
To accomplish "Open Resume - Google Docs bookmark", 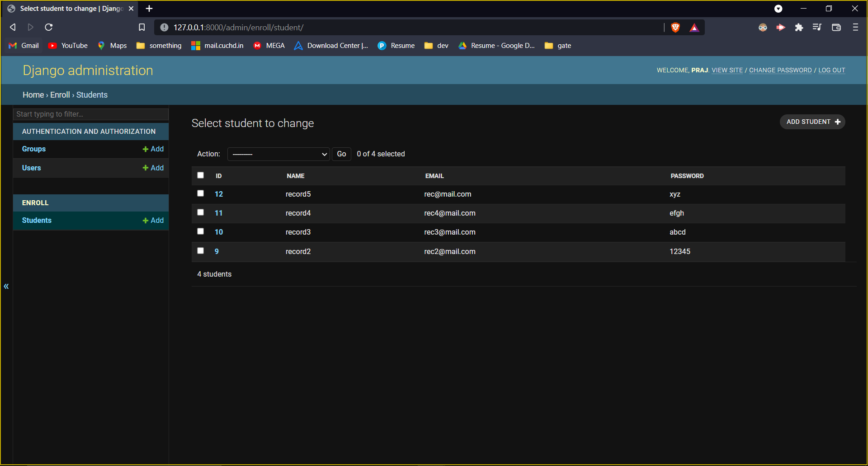I will pyautogui.click(x=496, y=46).
